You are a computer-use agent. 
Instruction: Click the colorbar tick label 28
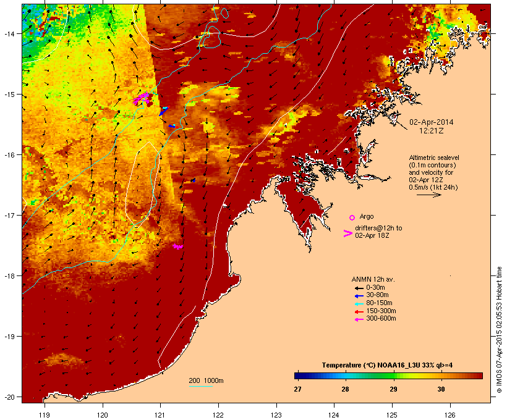pos(346,389)
